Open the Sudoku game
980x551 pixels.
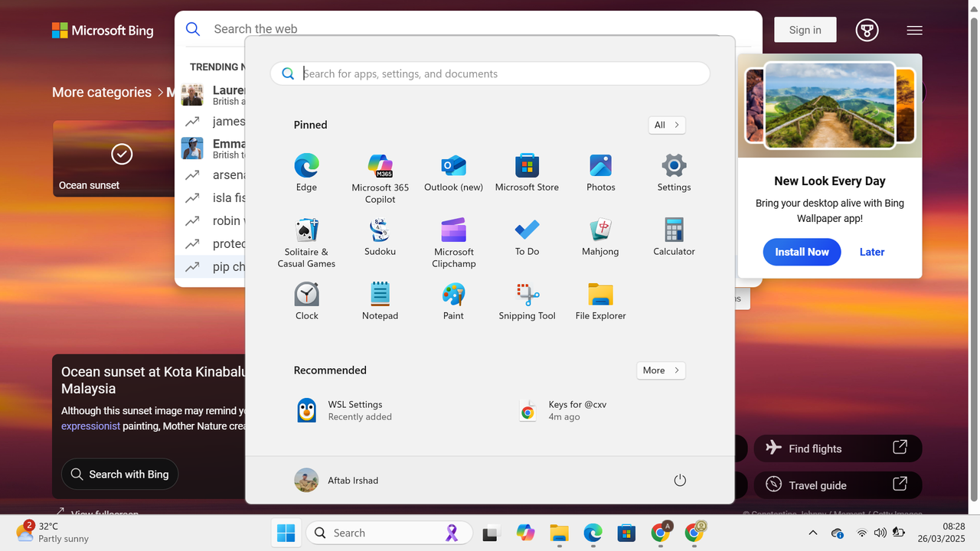point(380,237)
